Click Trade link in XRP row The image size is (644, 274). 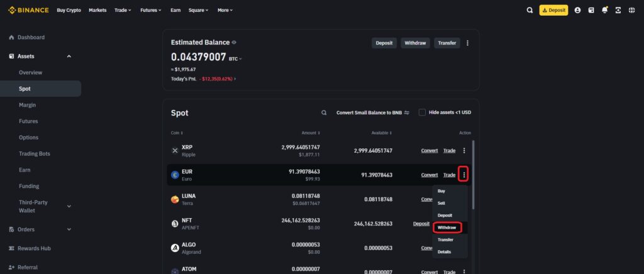449,151
